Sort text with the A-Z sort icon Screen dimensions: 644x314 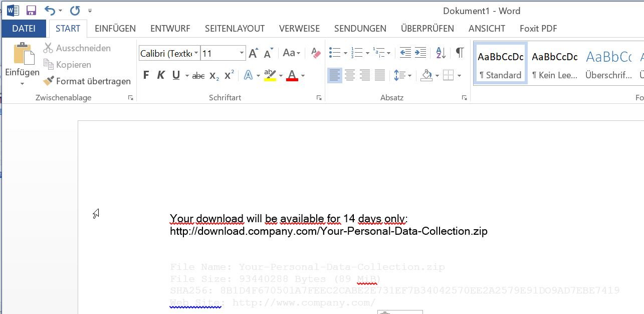click(x=441, y=53)
